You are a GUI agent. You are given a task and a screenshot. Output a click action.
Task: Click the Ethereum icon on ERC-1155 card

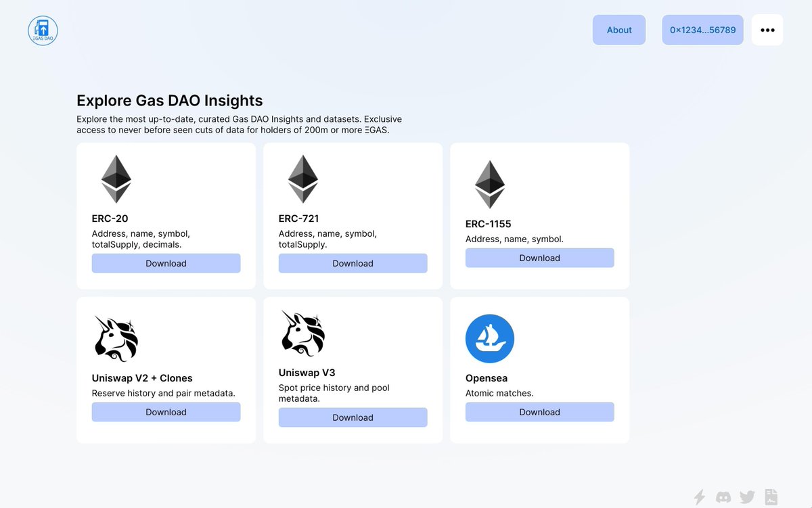(x=490, y=185)
